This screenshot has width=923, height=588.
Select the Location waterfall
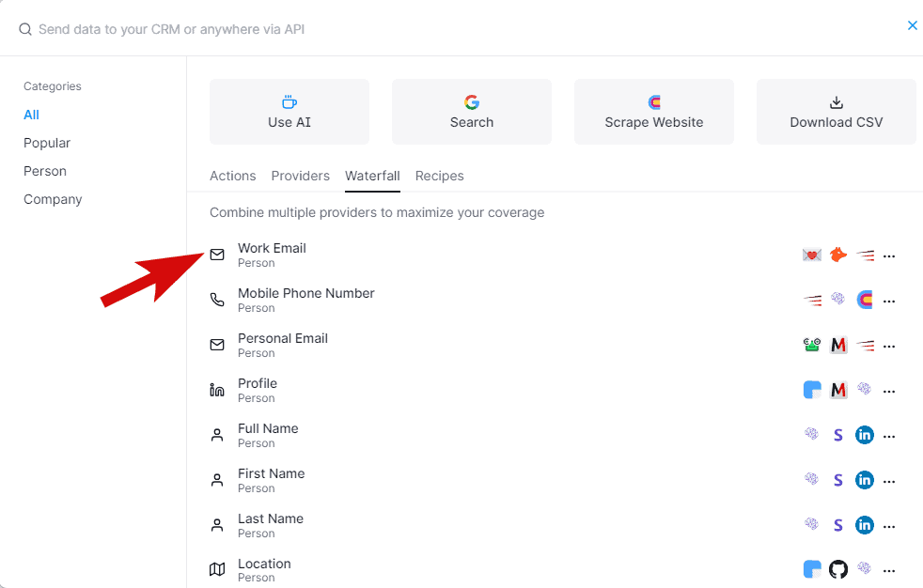point(554,570)
